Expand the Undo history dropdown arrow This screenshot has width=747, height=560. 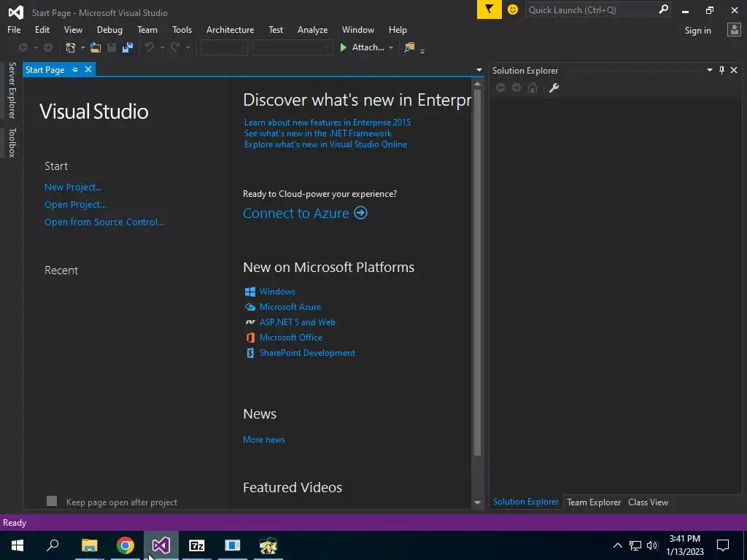coord(162,47)
